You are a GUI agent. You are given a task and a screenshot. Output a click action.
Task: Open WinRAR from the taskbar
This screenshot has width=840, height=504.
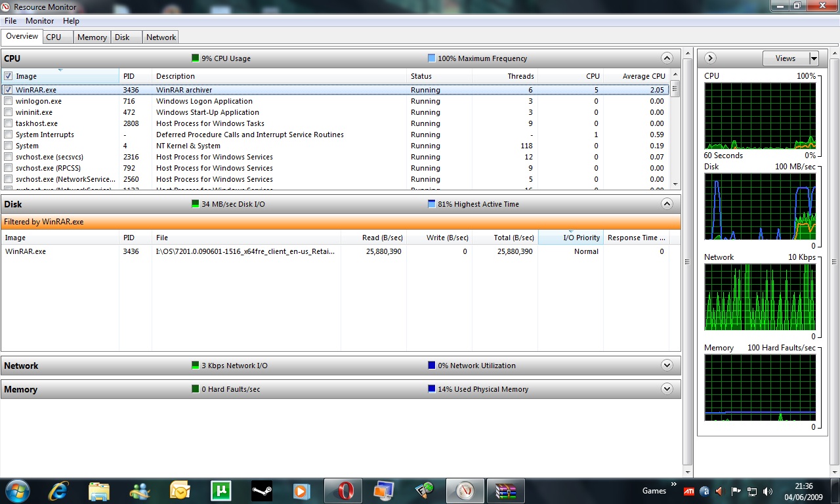point(506,490)
